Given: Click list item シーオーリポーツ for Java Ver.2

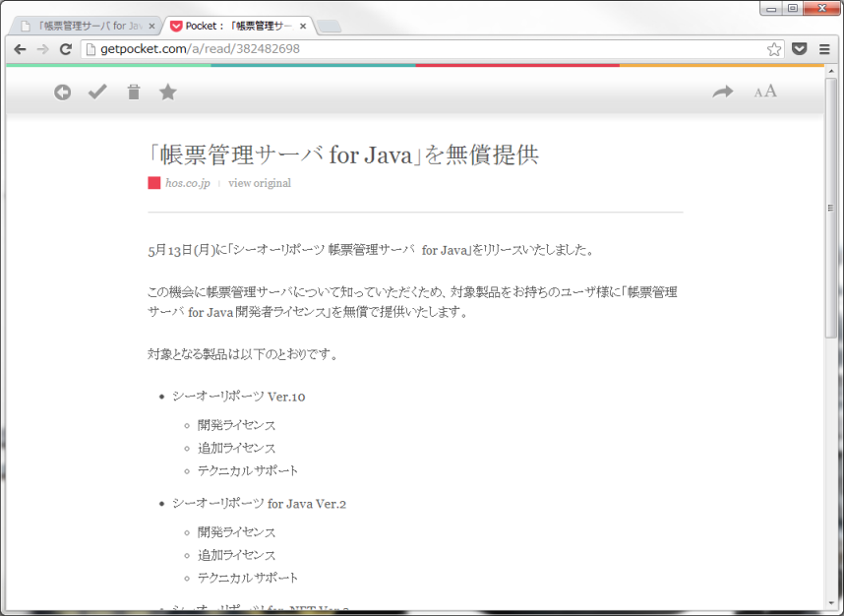Looking at the screenshot, I should pyautogui.click(x=259, y=504).
